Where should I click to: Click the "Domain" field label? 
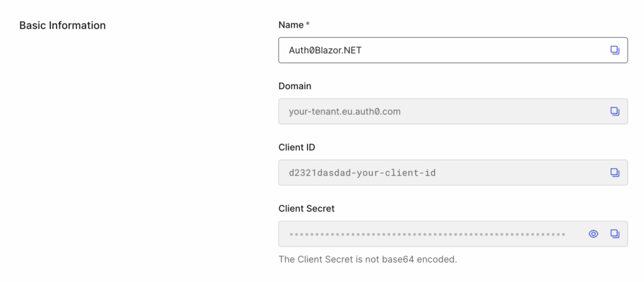pyautogui.click(x=295, y=86)
